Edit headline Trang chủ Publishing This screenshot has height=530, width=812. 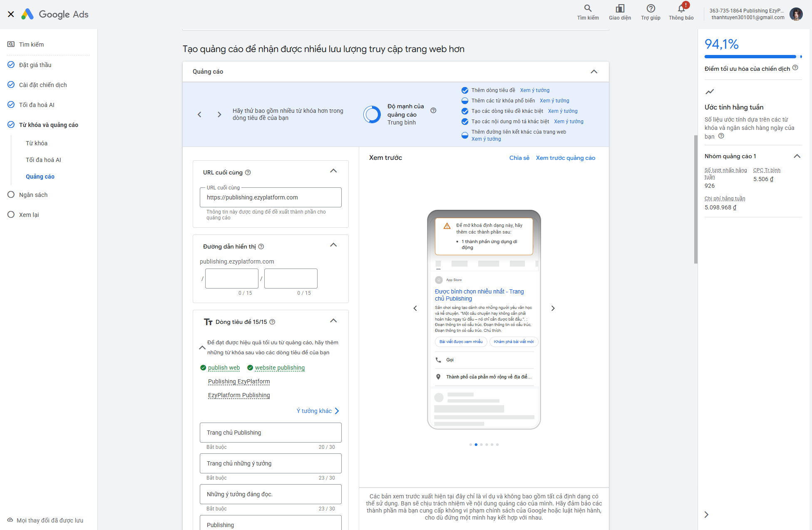pyautogui.click(x=271, y=433)
